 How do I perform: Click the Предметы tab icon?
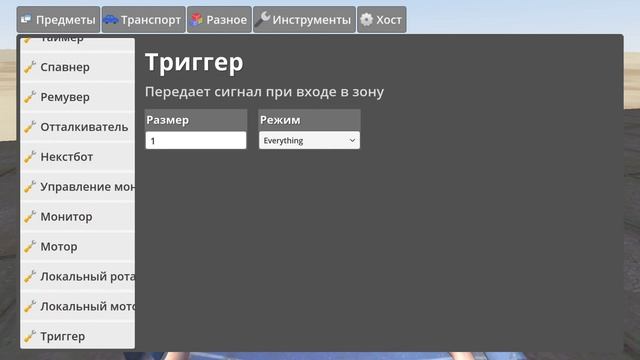[x=26, y=19]
